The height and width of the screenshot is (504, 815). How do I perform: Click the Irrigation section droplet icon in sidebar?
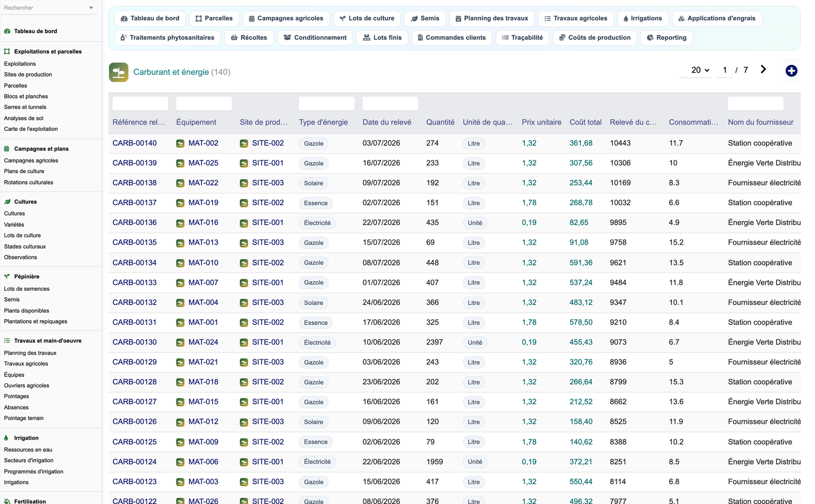pyautogui.click(x=7, y=438)
